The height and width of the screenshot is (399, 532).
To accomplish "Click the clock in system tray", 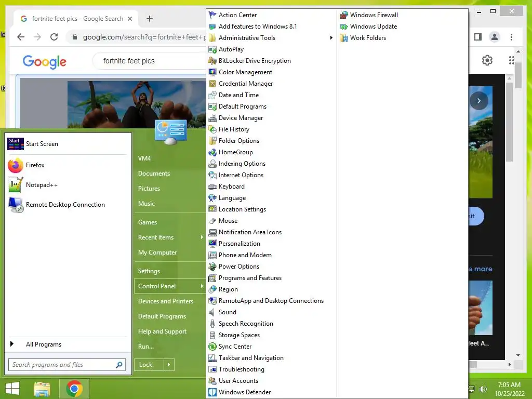I will (509, 389).
